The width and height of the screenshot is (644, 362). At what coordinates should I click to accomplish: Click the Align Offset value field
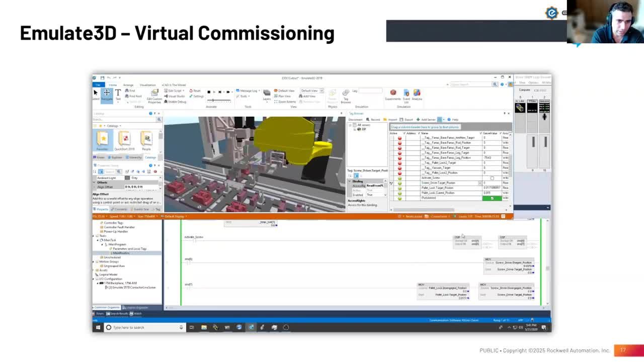point(142,187)
